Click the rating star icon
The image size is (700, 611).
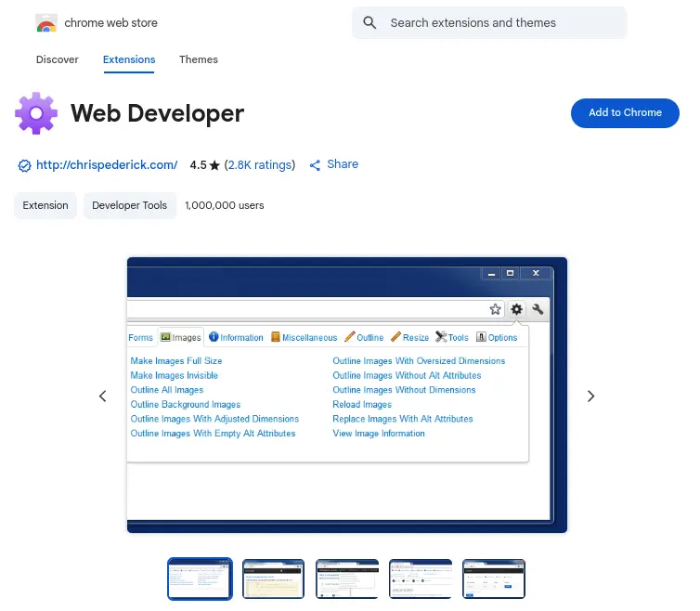coord(214,165)
